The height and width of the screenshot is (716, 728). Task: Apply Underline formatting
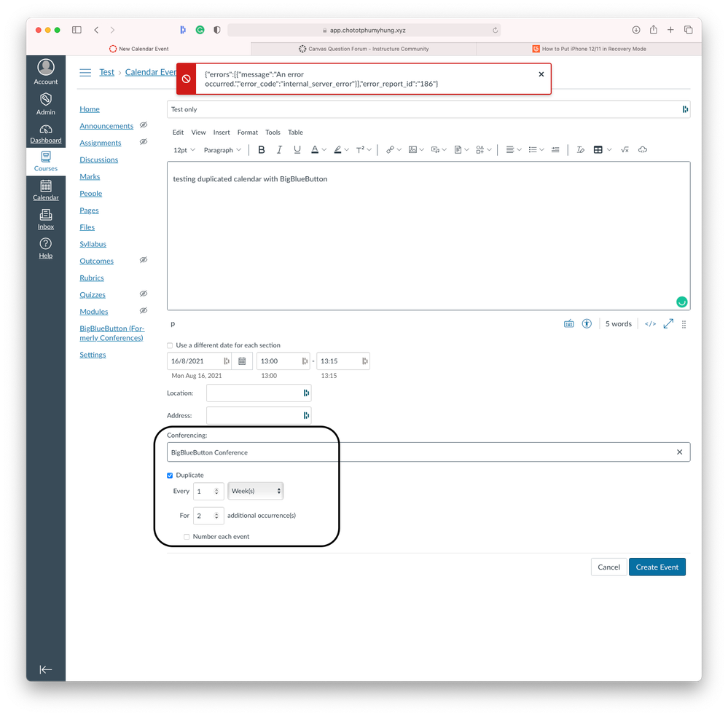297,150
